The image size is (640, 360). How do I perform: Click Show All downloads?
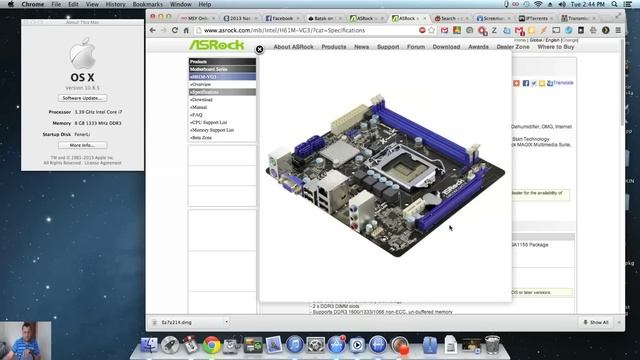[x=596, y=322]
